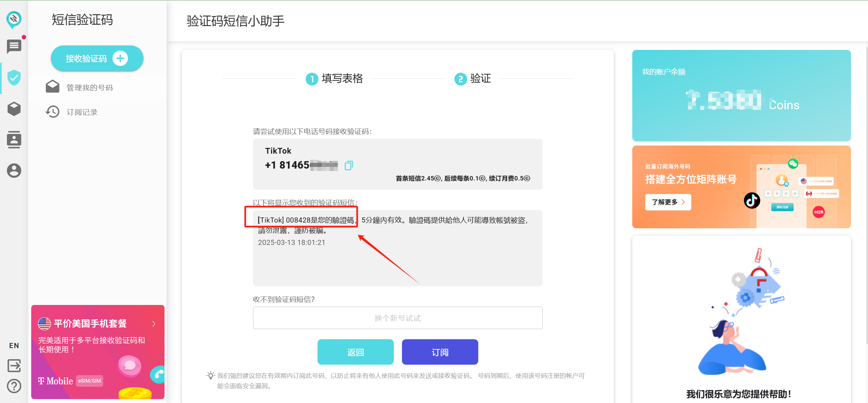Click the TikTok logo on orange banner
The height and width of the screenshot is (403, 868).
coord(752,200)
